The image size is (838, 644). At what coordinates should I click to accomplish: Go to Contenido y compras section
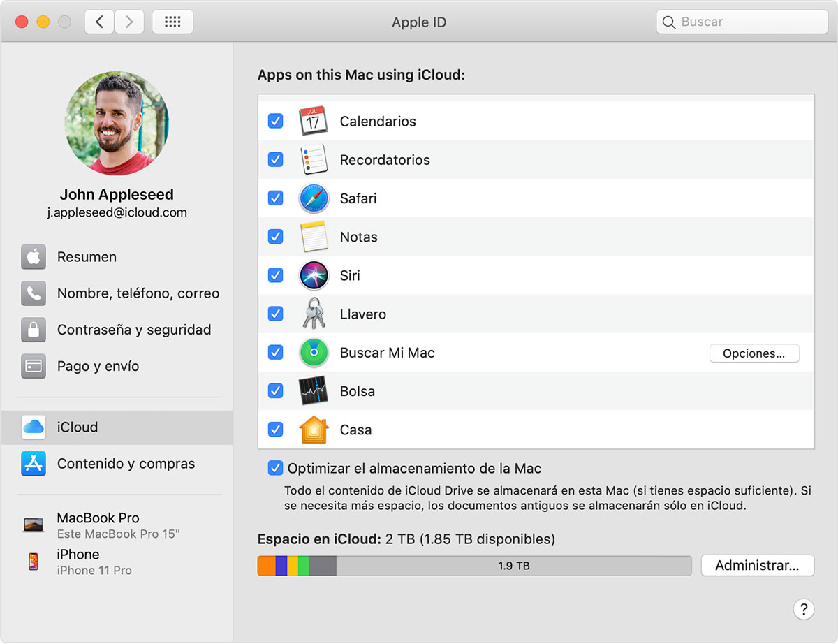tap(126, 464)
